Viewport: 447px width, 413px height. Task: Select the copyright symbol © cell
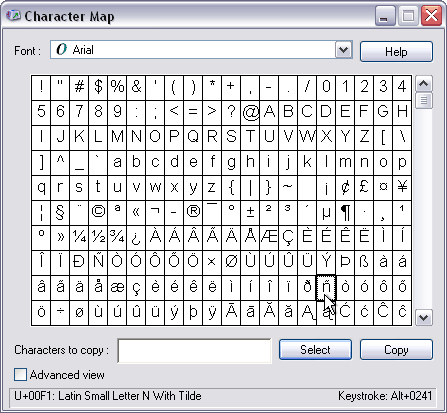tap(98, 212)
